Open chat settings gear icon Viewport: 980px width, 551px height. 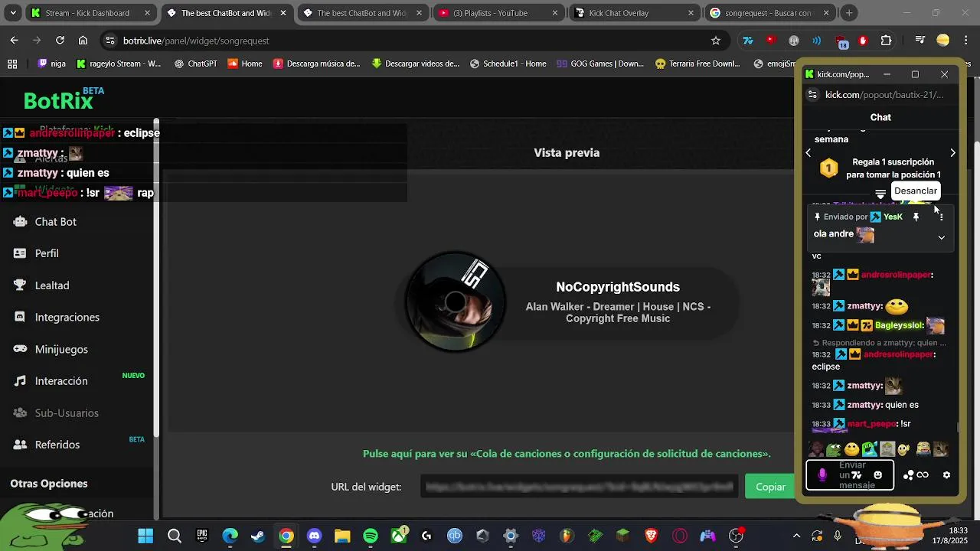[x=946, y=475]
